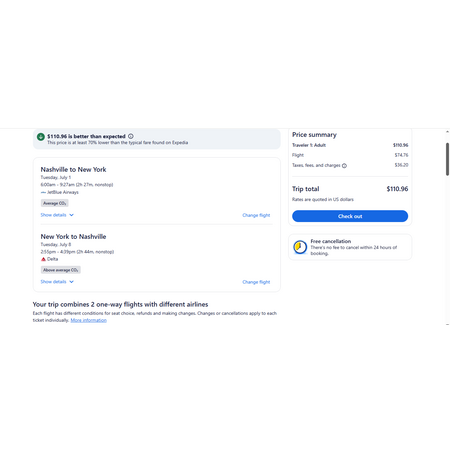
Task: Click the info icon next to Taxes, fees, and charges
Action: coord(344,166)
